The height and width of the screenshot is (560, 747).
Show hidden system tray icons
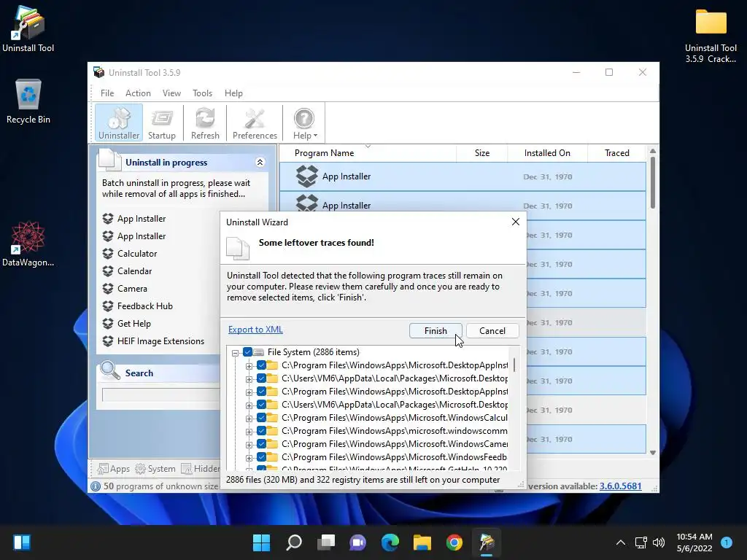click(621, 542)
